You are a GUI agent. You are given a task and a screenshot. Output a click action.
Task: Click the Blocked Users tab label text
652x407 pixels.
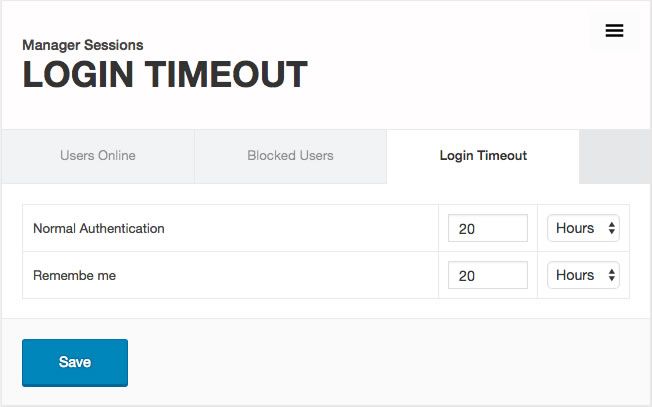[x=290, y=156]
